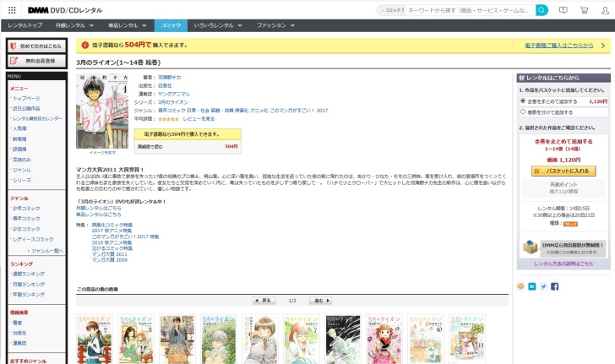Open the shopping cart icon
The width and height of the screenshot is (615, 364).
(585, 10)
